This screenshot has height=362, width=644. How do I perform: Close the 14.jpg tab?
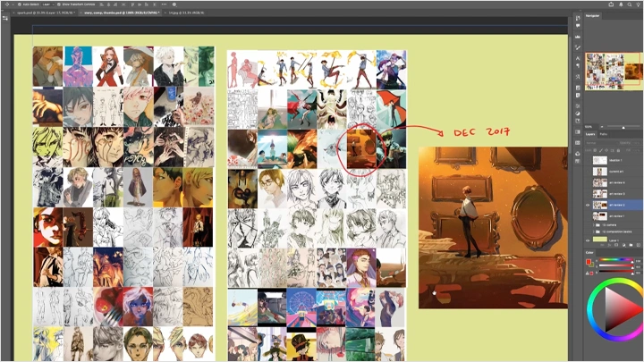[x=166, y=13]
